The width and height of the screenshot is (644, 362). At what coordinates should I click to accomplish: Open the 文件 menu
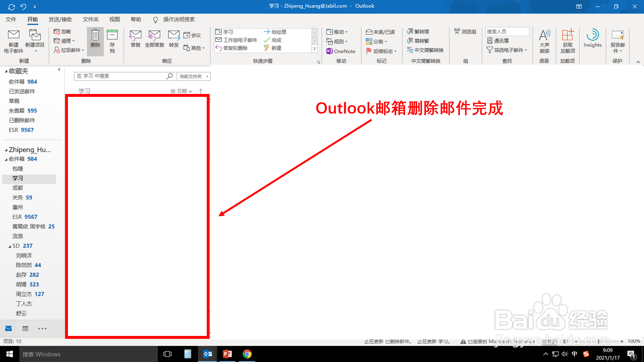click(x=11, y=19)
